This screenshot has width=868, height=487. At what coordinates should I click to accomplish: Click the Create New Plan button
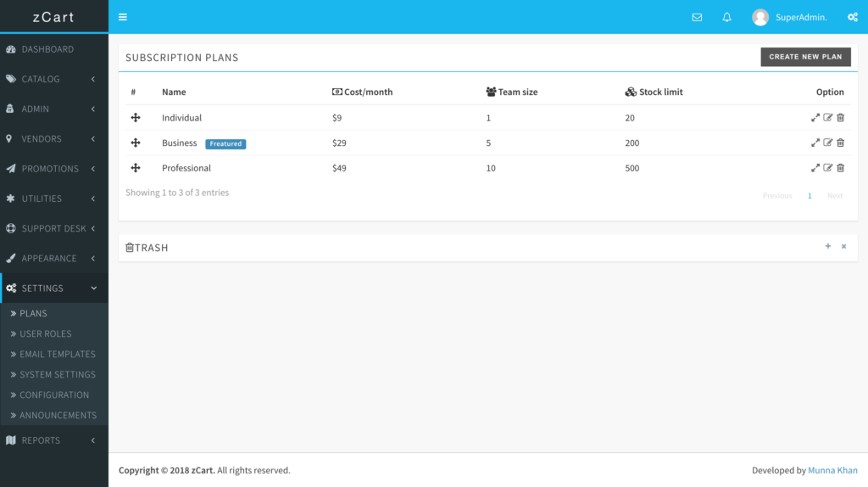(x=805, y=57)
